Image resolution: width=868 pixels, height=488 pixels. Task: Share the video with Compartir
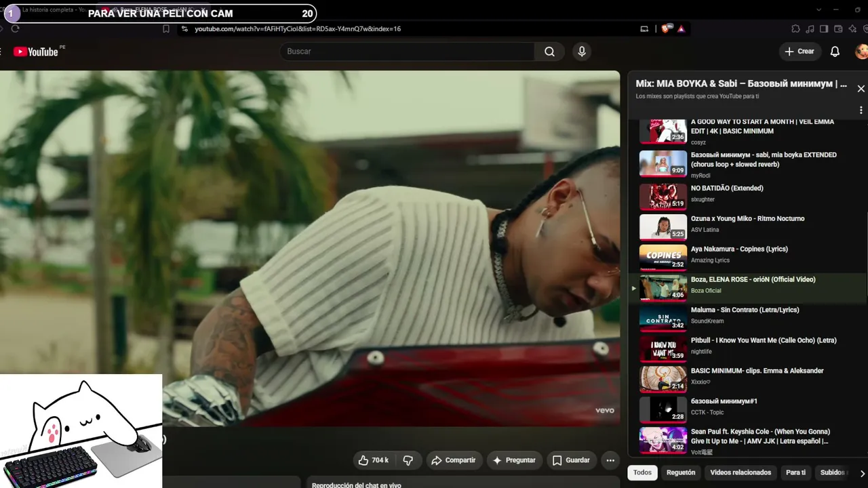pyautogui.click(x=454, y=460)
